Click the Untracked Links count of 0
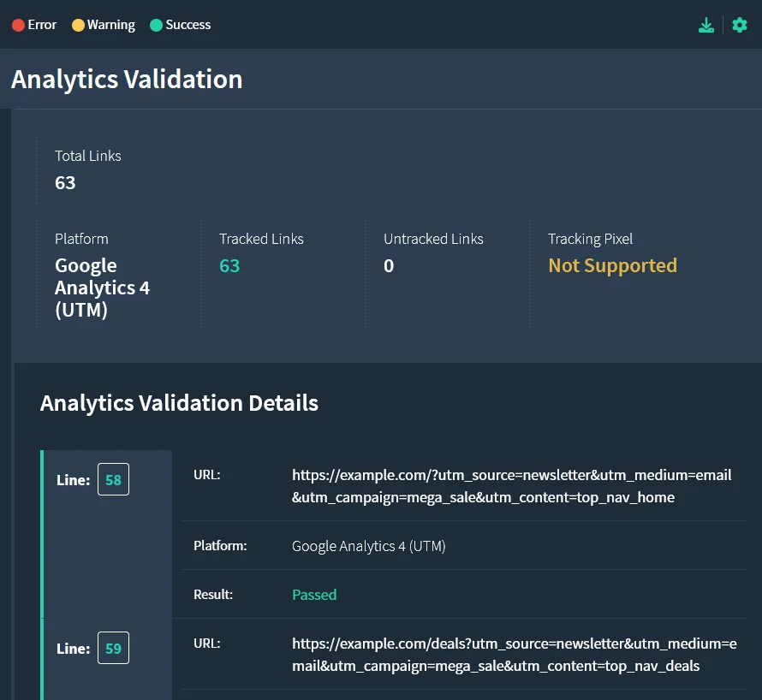Viewport: 762px width, 700px height. [x=389, y=265]
